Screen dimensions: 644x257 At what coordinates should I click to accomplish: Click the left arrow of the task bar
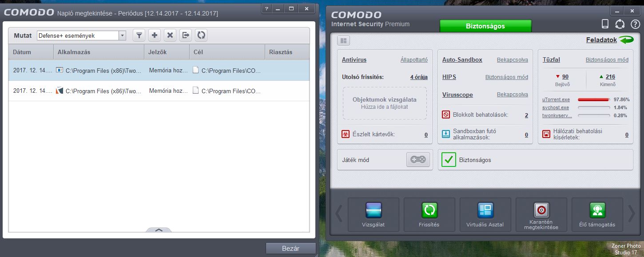(x=338, y=214)
